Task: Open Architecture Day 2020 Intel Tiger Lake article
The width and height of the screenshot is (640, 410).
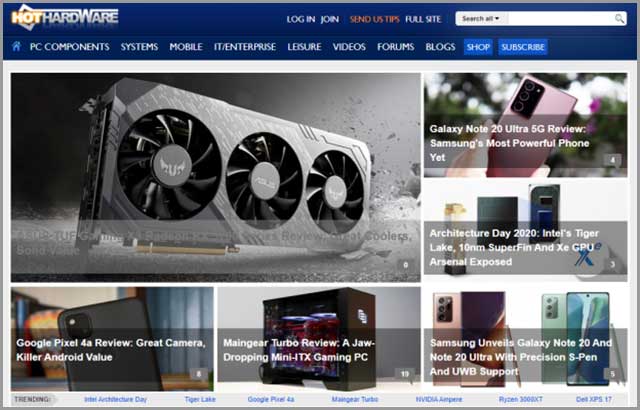Action: [x=514, y=248]
